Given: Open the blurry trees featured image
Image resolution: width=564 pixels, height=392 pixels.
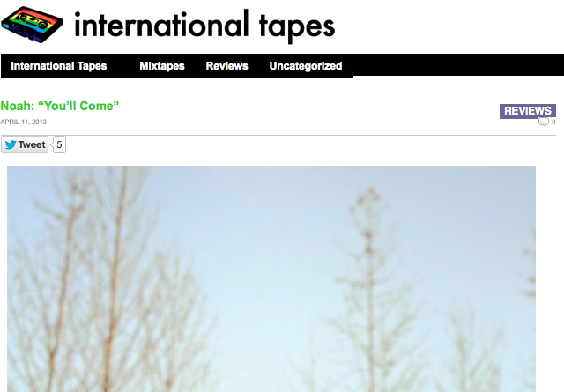Looking at the screenshot, I should 271,279.
